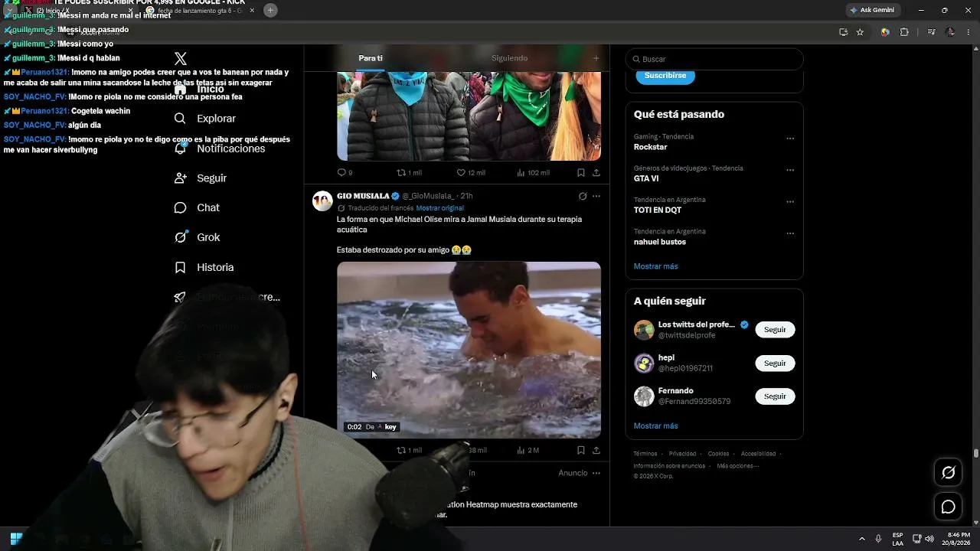Open options for Rockstar trend
Screen dimensions: 980x551
(x=790, y=139)
